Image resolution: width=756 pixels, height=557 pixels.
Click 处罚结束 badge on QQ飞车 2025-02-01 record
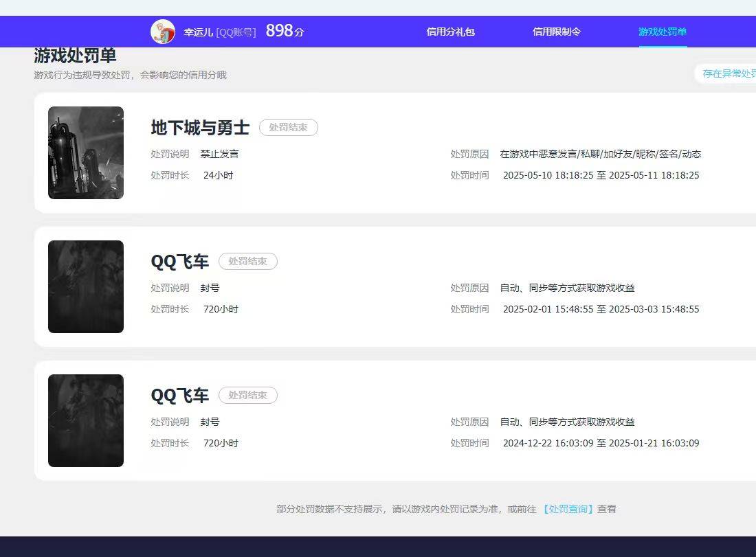pos(248,261)
